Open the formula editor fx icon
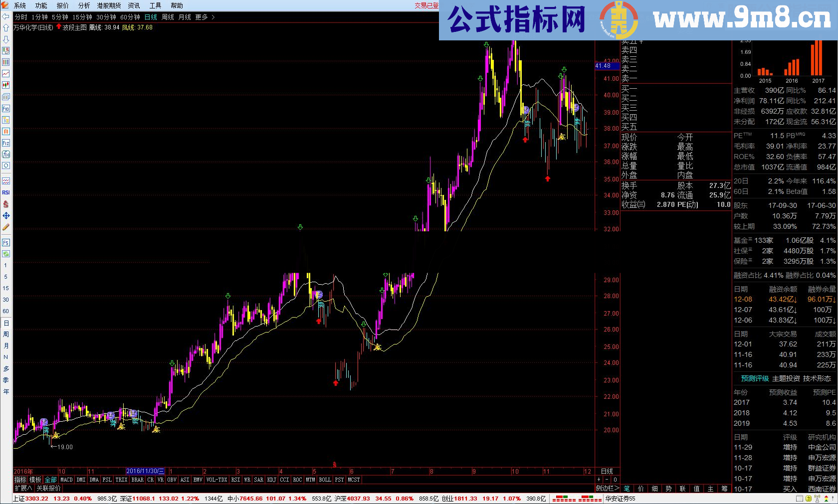Screen dimensions: 838x504 pos(5,154)
